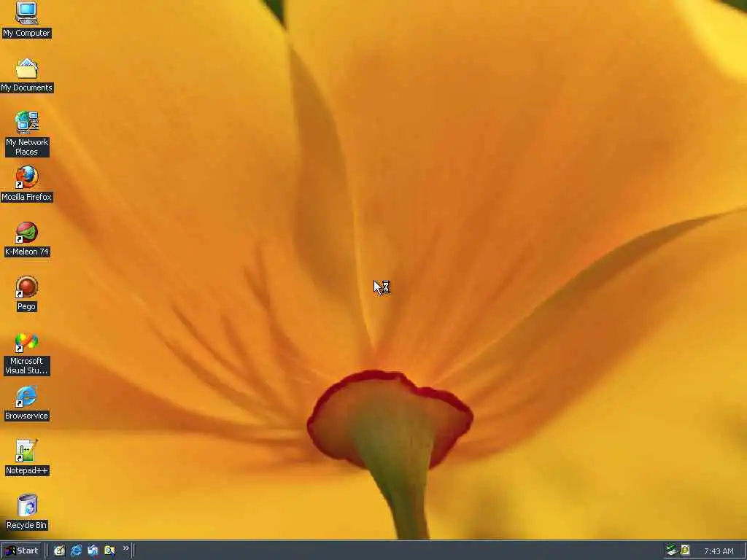Open the Start menu
747x560 pixels.
coord(22,551)
